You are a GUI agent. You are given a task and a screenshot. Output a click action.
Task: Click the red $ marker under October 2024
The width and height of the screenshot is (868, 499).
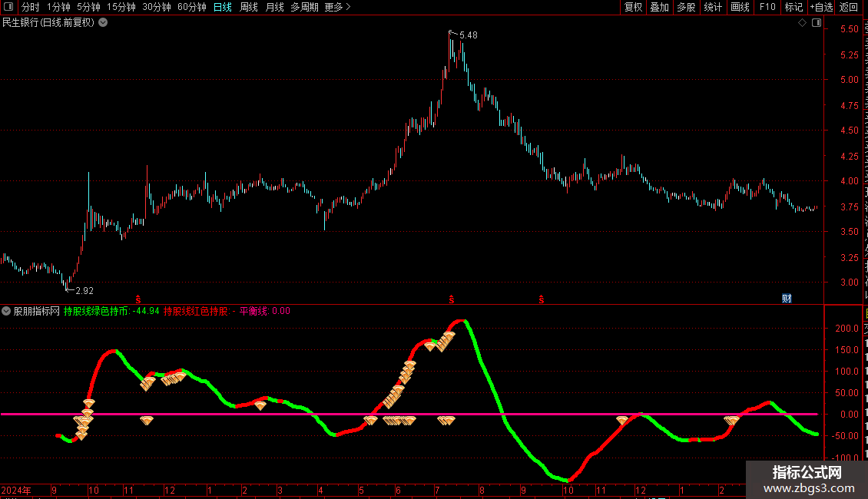tap(137, 299)
